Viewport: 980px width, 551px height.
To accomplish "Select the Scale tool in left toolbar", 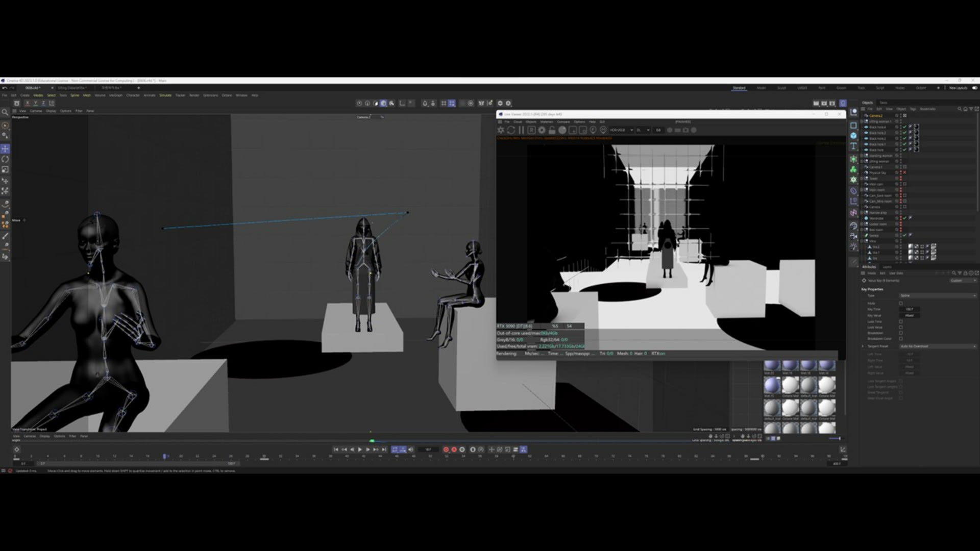I will (x=5, y=169).
